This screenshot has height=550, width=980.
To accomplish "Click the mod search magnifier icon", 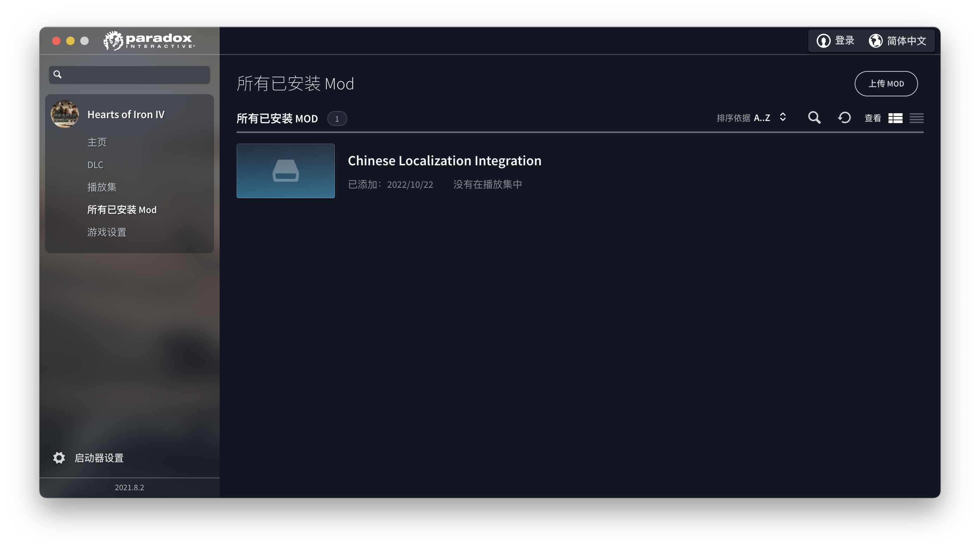I will pyautogui.click(x=814, y=118).
